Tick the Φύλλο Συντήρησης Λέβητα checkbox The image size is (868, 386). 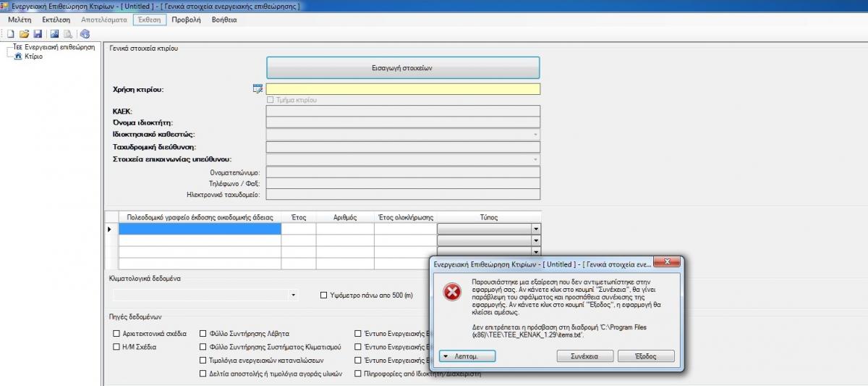click(x=203, y=334)
